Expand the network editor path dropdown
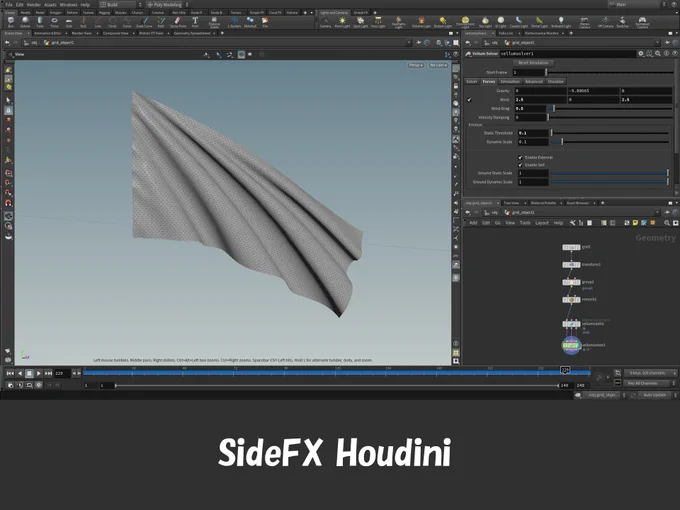This screenshot has height=510, width=680. point(657,212)
